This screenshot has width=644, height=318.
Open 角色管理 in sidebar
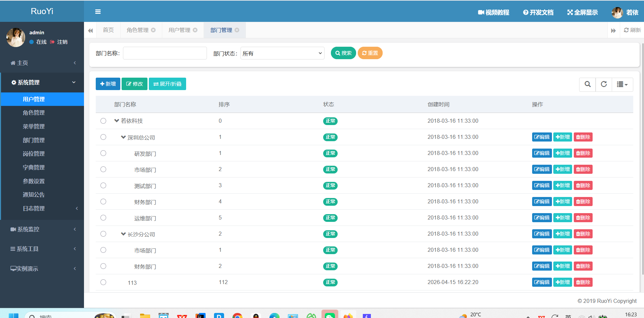coord(42,113)
